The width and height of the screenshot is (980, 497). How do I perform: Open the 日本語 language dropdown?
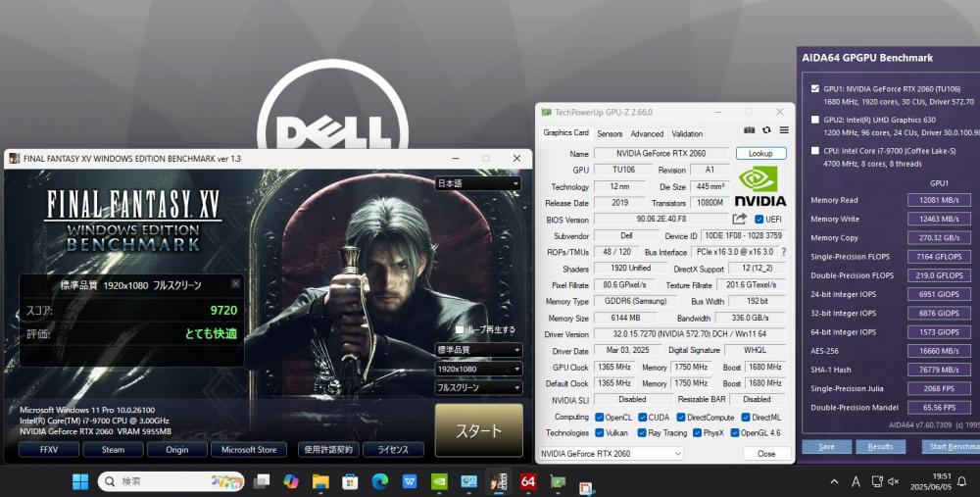coord(478,183)
